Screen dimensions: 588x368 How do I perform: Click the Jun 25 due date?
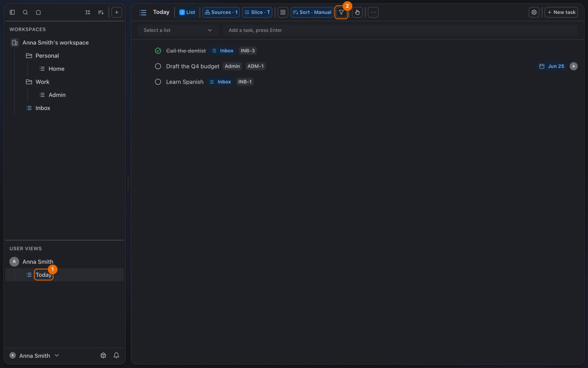(552, 66)
